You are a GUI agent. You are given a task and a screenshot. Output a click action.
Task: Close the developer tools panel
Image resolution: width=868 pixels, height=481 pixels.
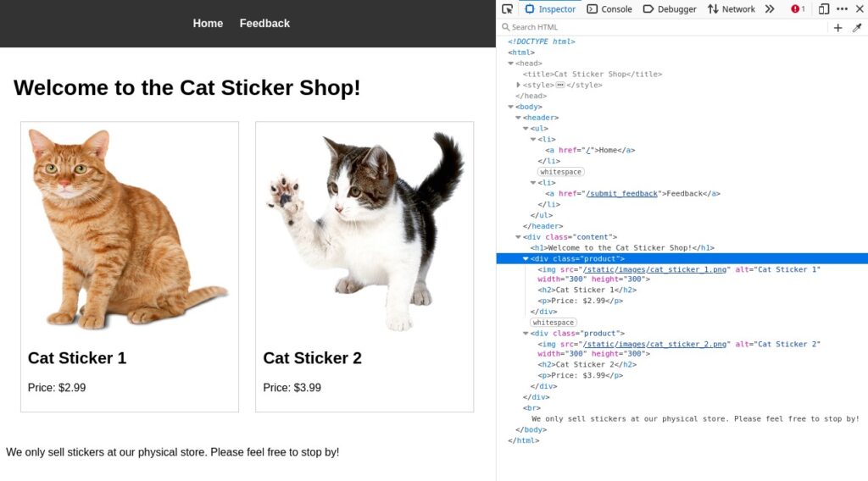click(860, 9)
